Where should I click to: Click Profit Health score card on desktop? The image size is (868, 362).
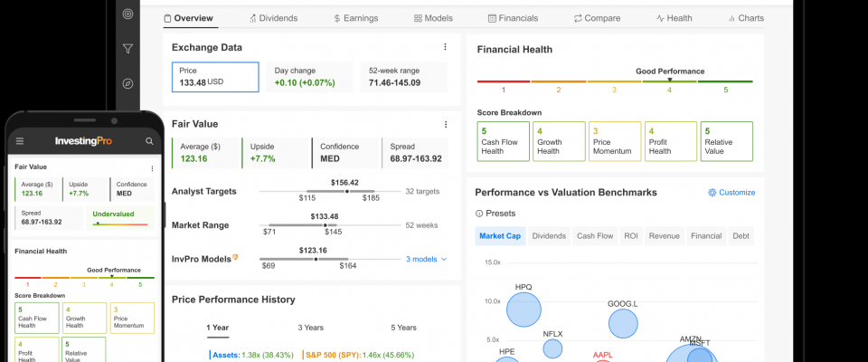coord(671,141)
